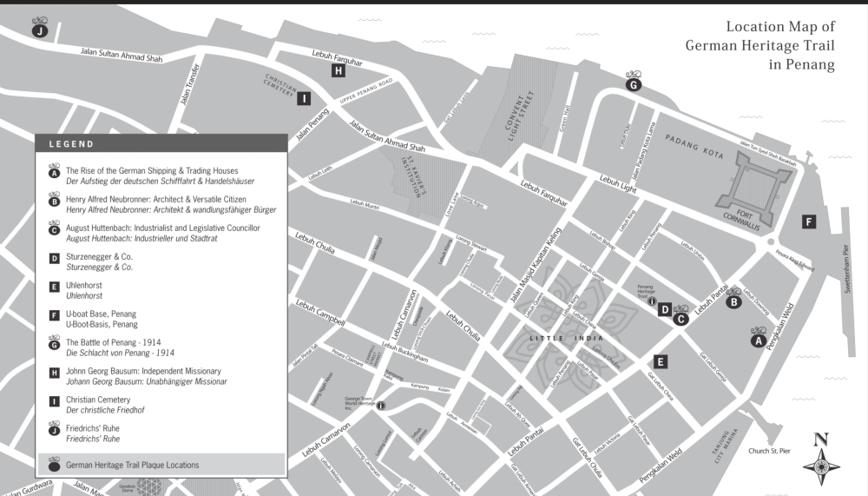
Task: Click the J plaque marker on the map
Action: [39, 29]
